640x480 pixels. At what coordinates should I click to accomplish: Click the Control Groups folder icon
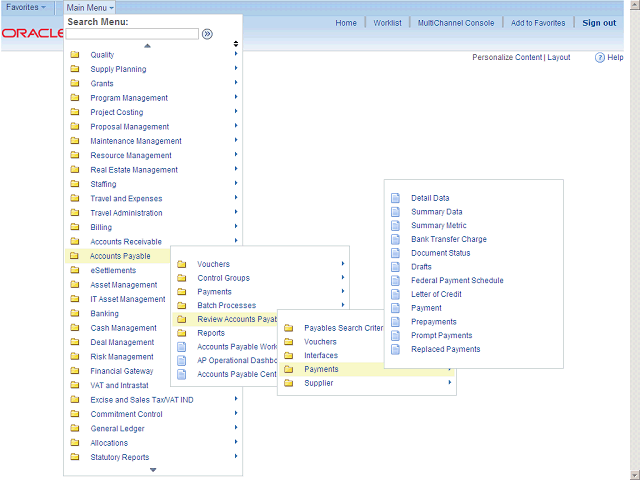182,278
